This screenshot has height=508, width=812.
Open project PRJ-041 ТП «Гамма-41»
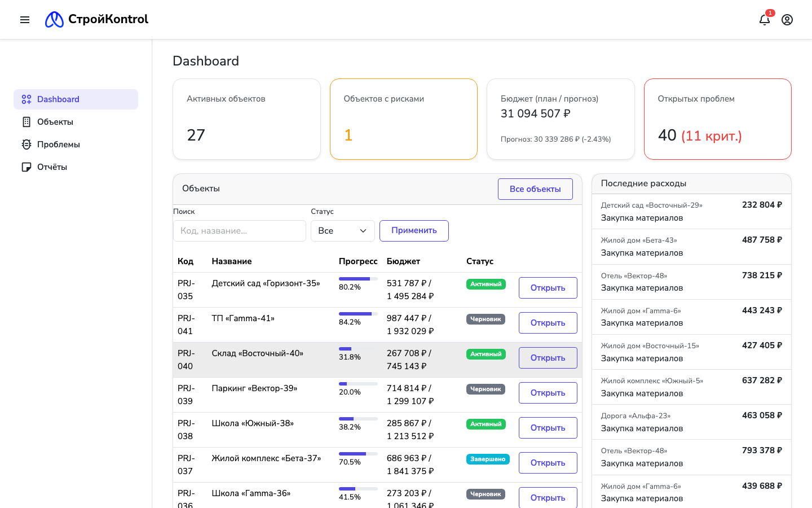(548, 323)
